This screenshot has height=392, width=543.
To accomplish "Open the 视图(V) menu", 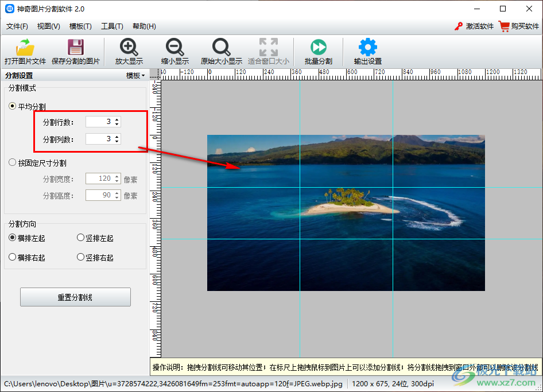I will (48, 26).
